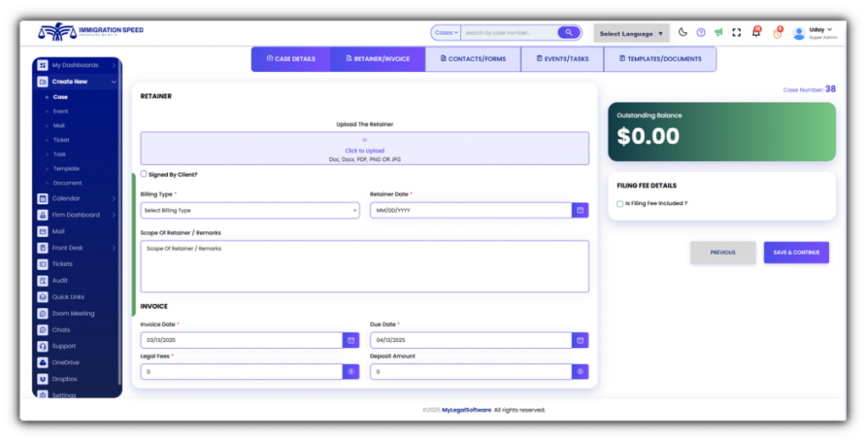
Task: Expand the Calendar submenu chevron
Action: (114, 199)
